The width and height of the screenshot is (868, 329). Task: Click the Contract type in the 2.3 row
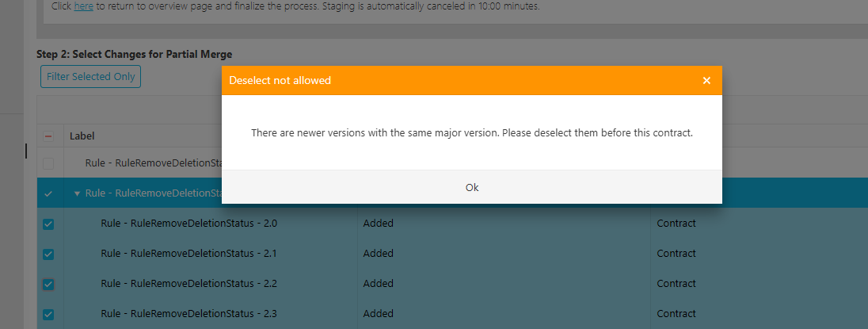tap(676, 314)
